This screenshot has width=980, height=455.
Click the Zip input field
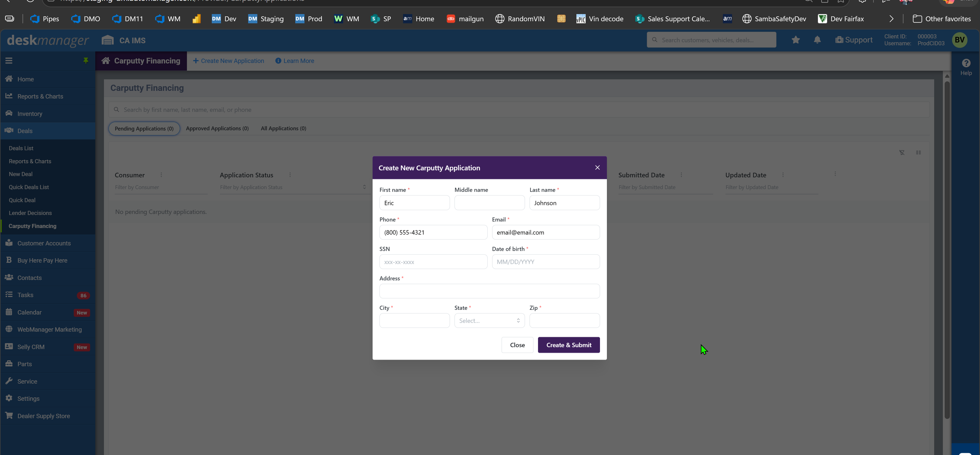565,320
